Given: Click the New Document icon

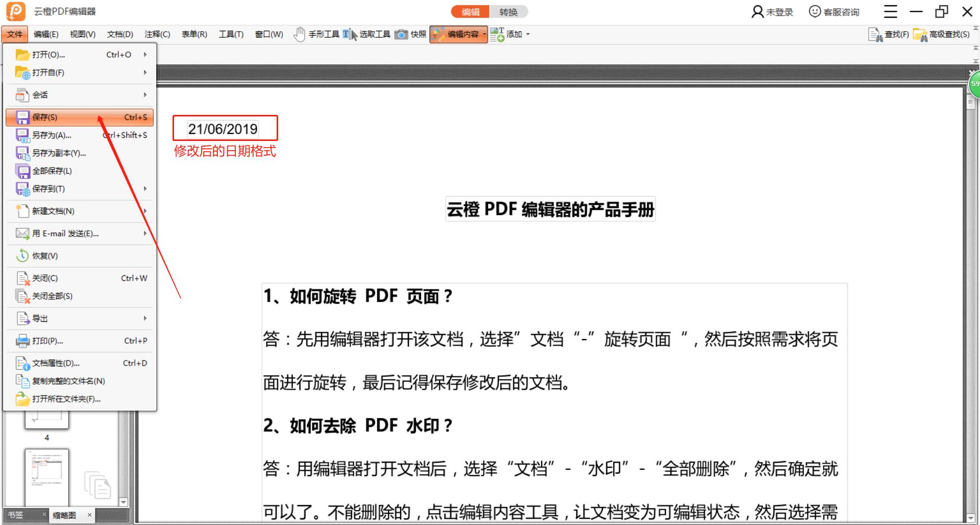Looking at the screenshot, I should 22,211.
